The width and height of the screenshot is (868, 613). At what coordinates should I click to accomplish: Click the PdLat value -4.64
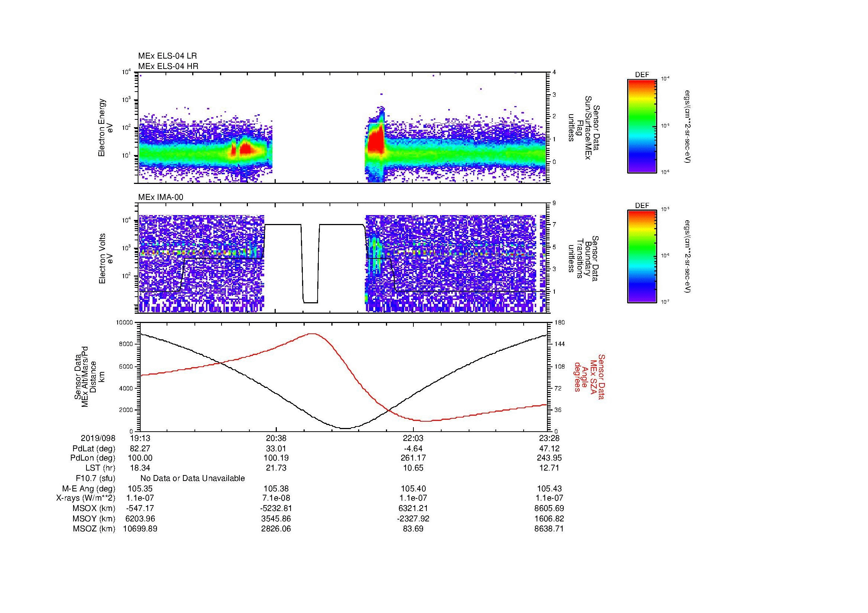[x=413, y=448]
